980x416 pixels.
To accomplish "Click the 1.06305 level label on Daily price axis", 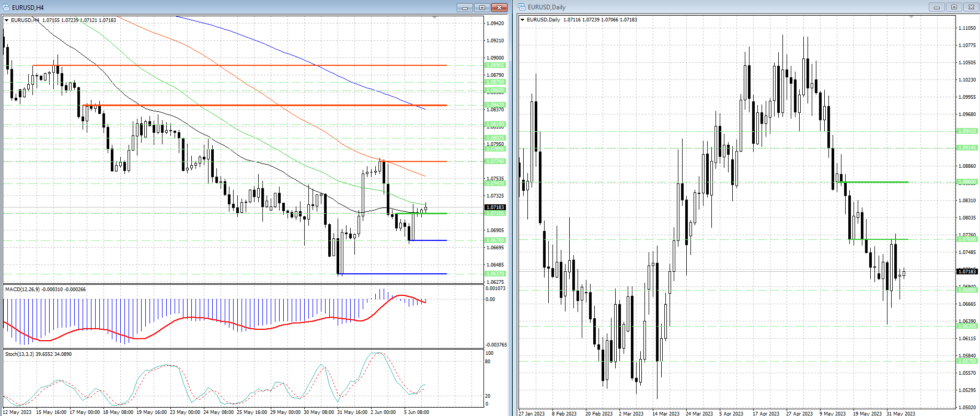I will click(x=967, y=326).
